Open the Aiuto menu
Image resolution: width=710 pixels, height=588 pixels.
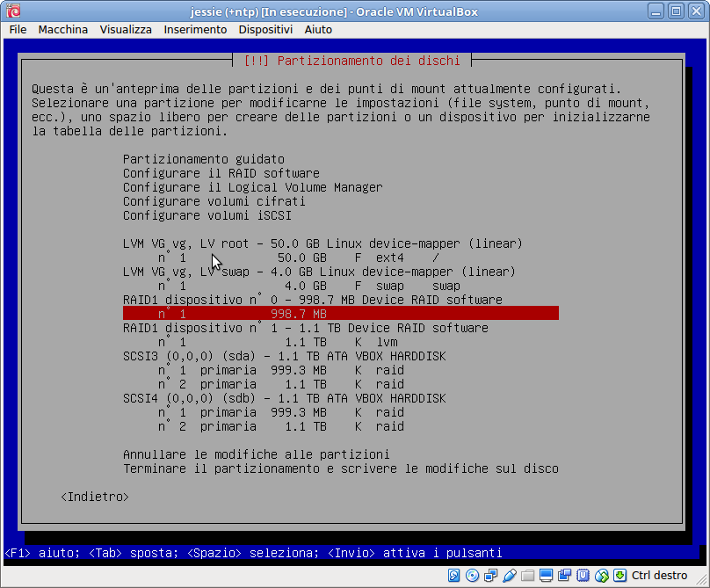coord(318,30)
